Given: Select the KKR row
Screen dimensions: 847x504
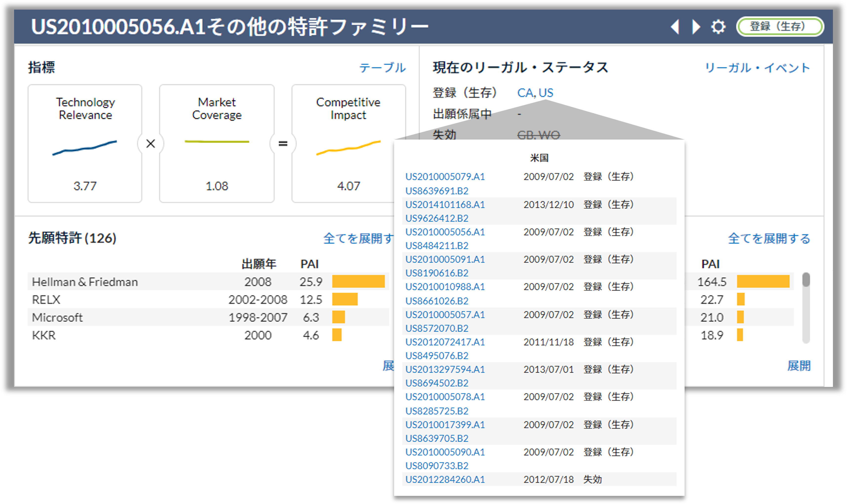Looking at the screenshot, I should [x=208, y=335].
